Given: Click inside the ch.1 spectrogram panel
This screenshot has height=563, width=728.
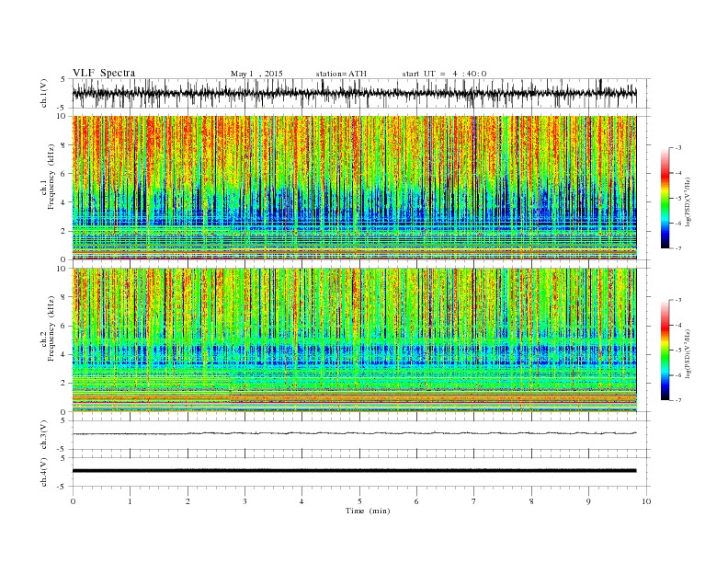Looking at the screenshot, I should tap(354, 188).
